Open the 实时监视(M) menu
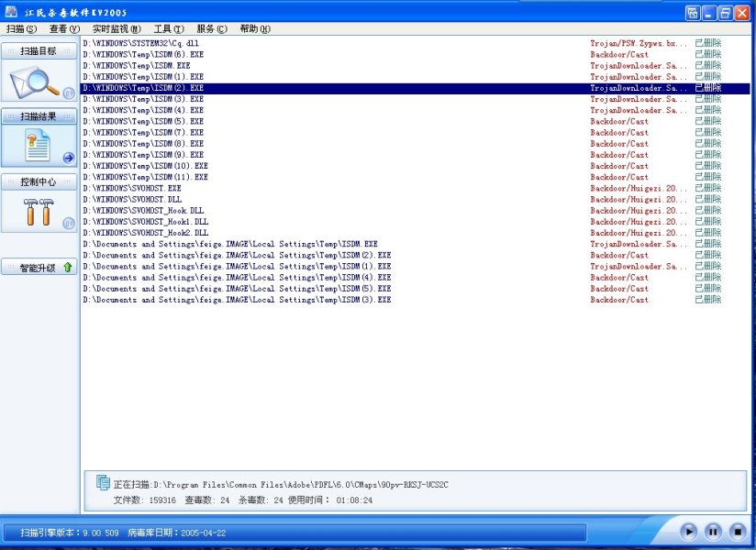Screen dimensions: 756x550 (x=117, y=29)
